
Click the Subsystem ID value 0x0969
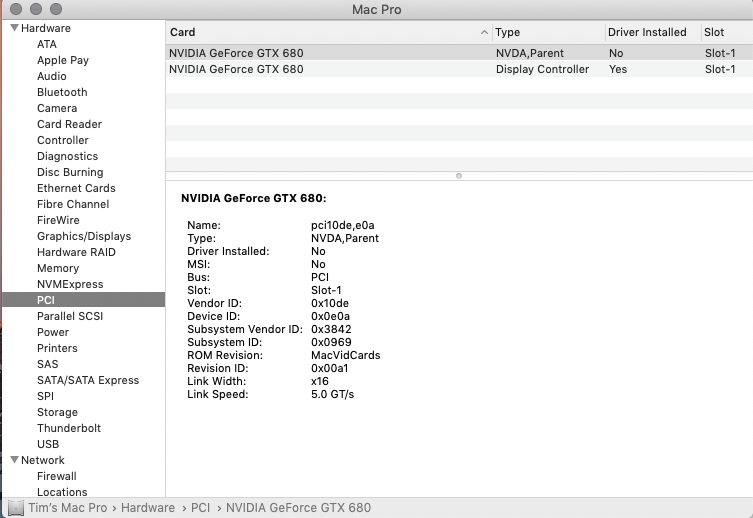tap(331, 342)
